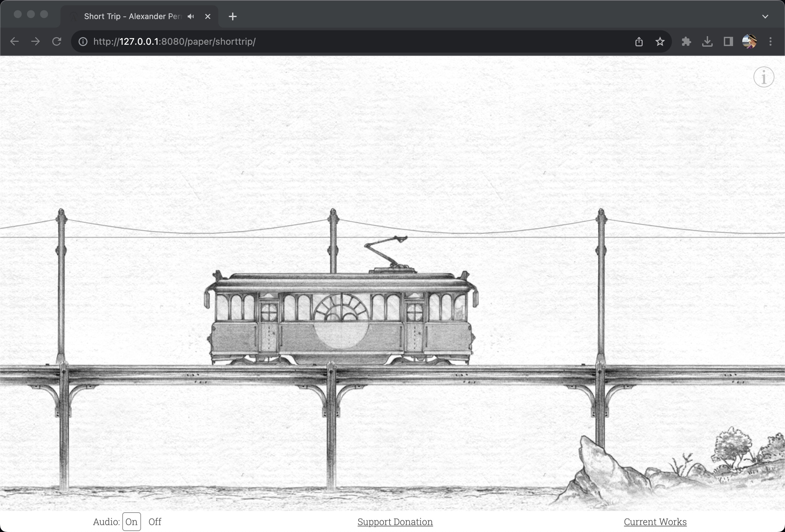This screenshot has width=785, height=532.
Task: Open the info circle icon
Action: point(764,77)
